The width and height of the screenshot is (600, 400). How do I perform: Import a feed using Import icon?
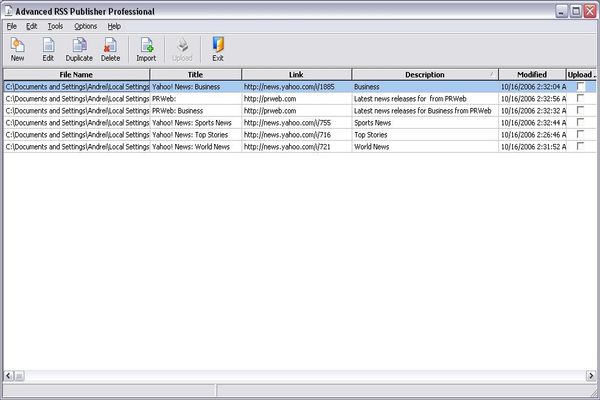(x=146, y=49)
